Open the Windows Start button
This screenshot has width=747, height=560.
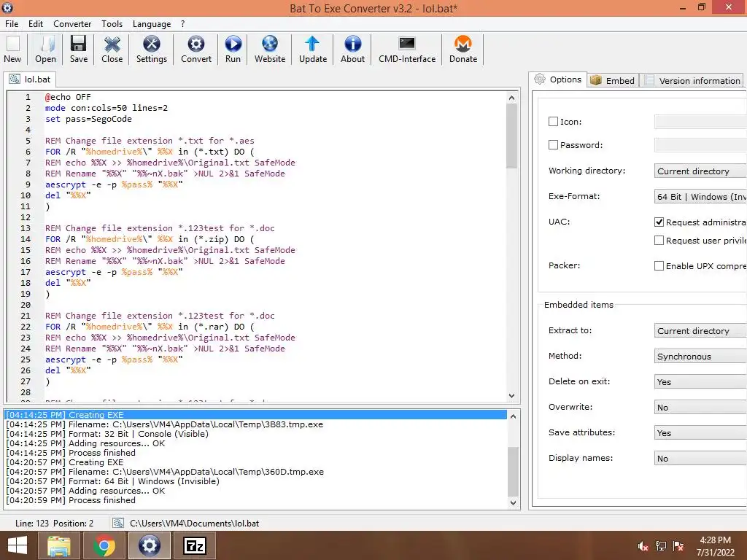pos(18,545)
